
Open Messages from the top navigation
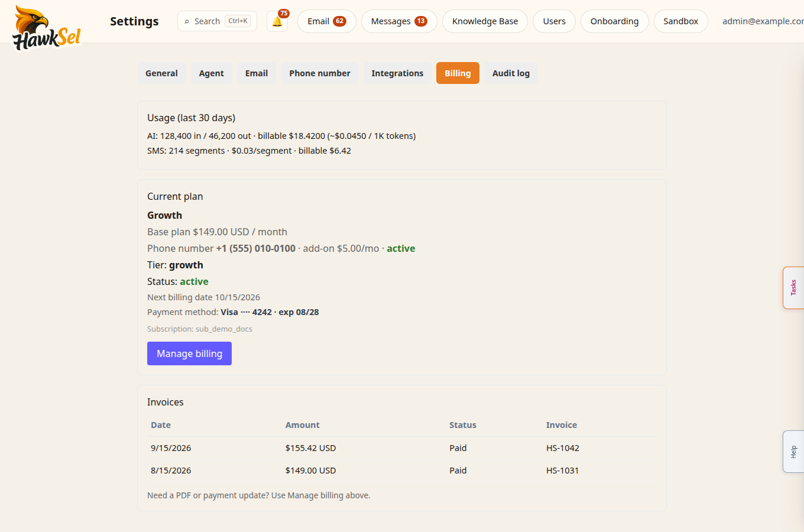coord(399,21)
